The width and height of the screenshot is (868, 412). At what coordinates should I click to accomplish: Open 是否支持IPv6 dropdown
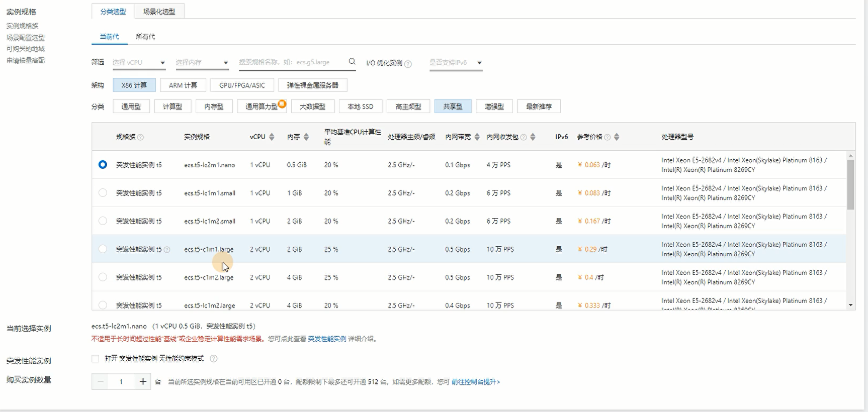pos(456,63)
